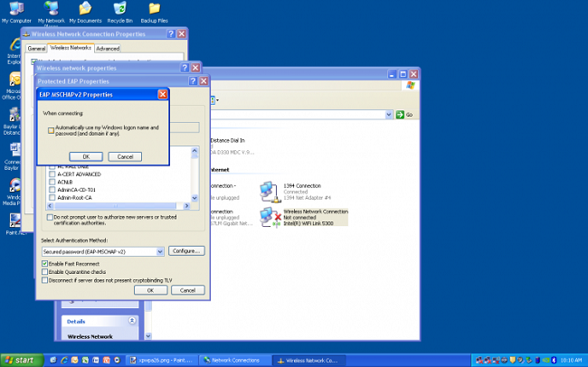Select the Paint.NET desktop icon

[x=15, y=224]
